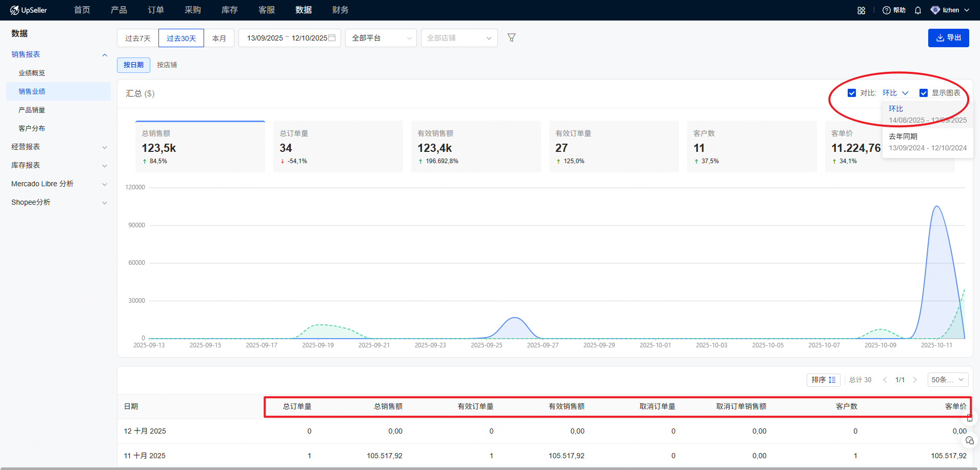This screenshot has height=470, width=980.
Task: Open the 产品销量 sidebar item
Action: pos(32,110)
